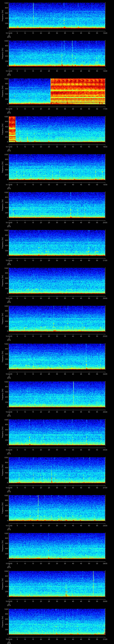Click the "31:00" end label of the last panel
Screen dimensions: 114x644
tap(105, 639)
